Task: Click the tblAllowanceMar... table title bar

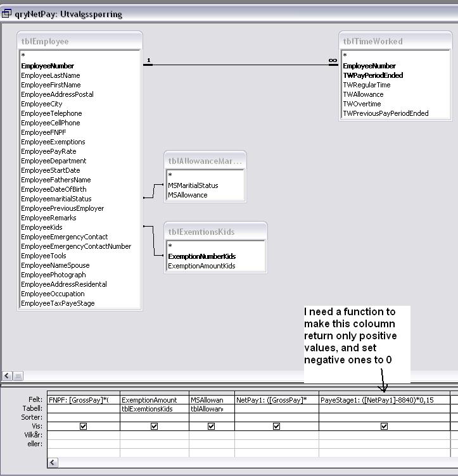Action: [205, 161]
